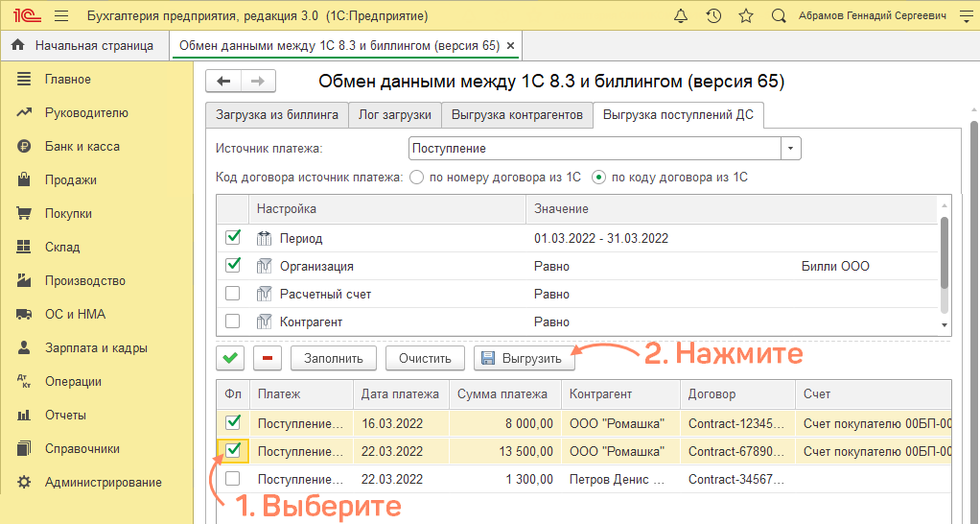The width and height of the screenshot is (980, 524).
Task: Open Руководителю section in sidebar
Action: 86,112
